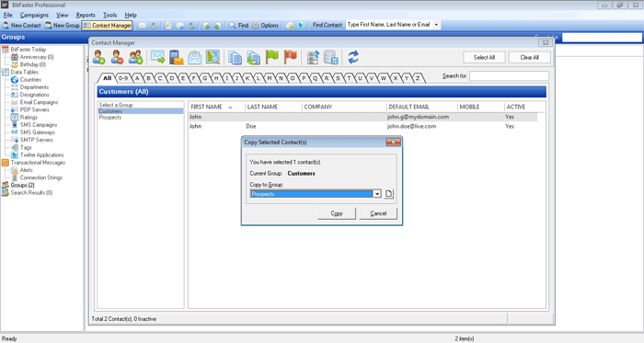Viewport: 644px width, 343px height.
Task: Click the Options gear toolbar button
Action: (265, 26)
